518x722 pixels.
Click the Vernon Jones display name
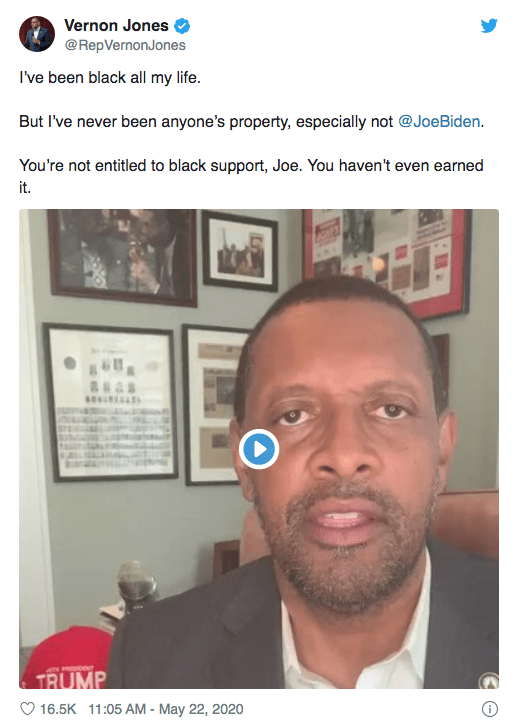tap(116, 25)
